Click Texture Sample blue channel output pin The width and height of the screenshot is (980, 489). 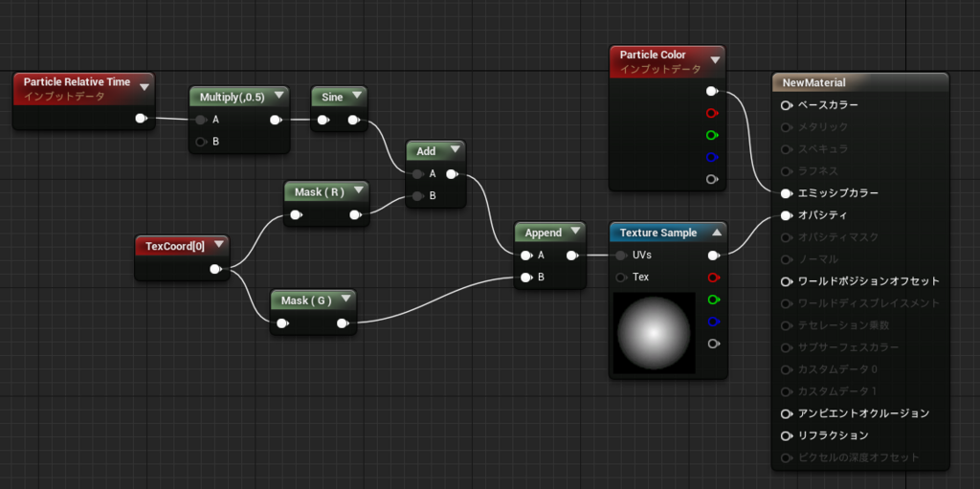coord(713,322)
